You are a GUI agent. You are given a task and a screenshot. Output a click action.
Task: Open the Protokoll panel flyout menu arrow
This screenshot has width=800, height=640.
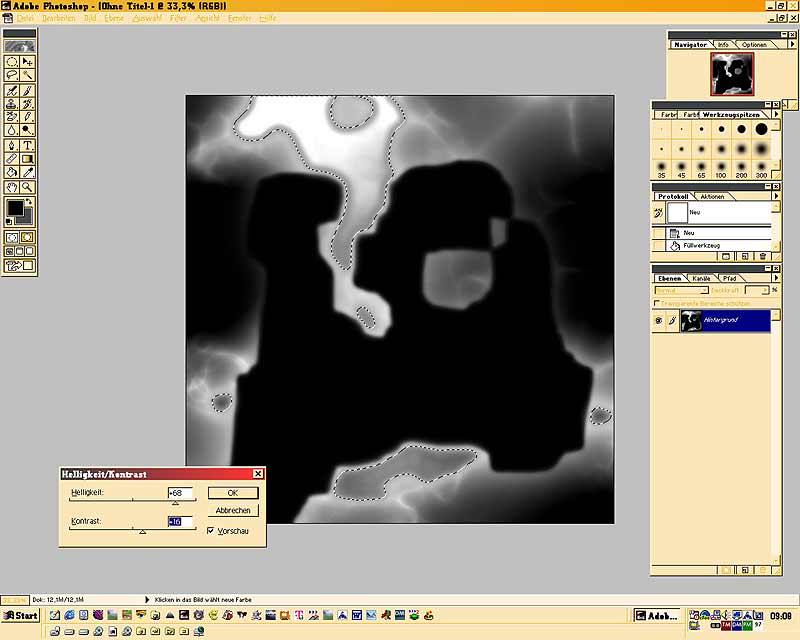pos(778,196)
